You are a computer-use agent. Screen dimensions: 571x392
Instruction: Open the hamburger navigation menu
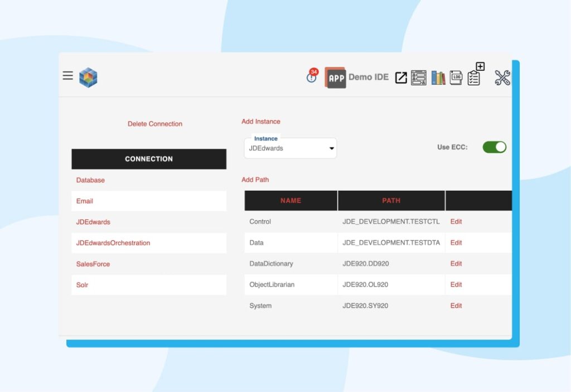[x=67, y=75]
